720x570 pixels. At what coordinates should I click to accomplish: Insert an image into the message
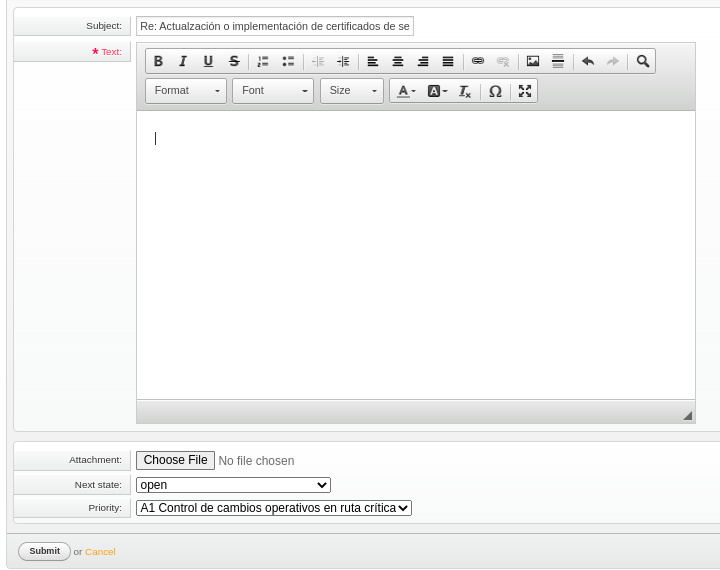(533, 61)
